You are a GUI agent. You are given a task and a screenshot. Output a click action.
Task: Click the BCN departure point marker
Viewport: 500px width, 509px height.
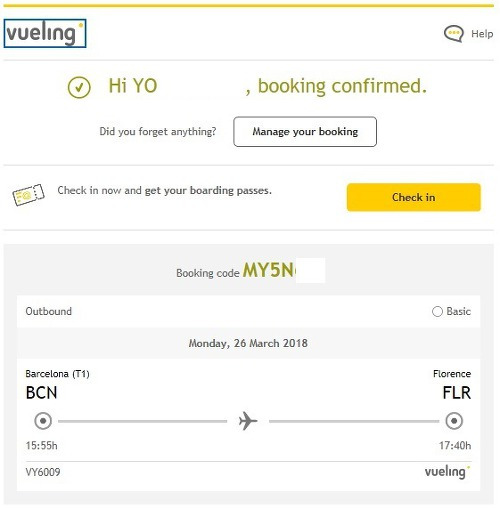(43, 421)
